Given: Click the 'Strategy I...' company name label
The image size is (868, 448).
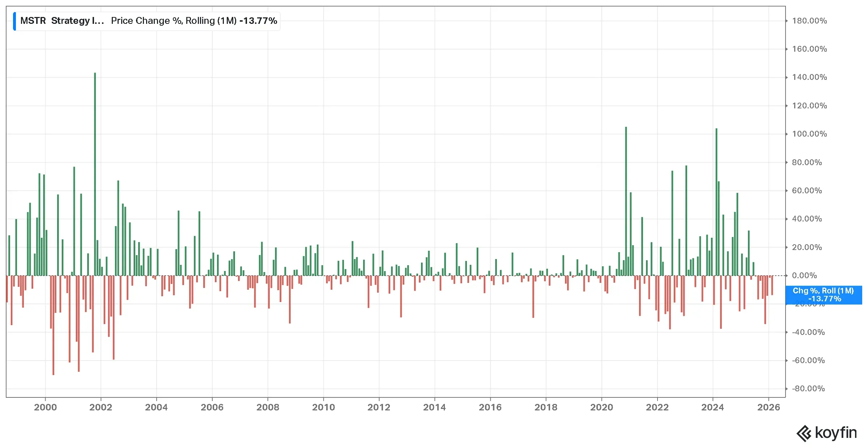Looking at the screenshot, I should click(77, 21).
